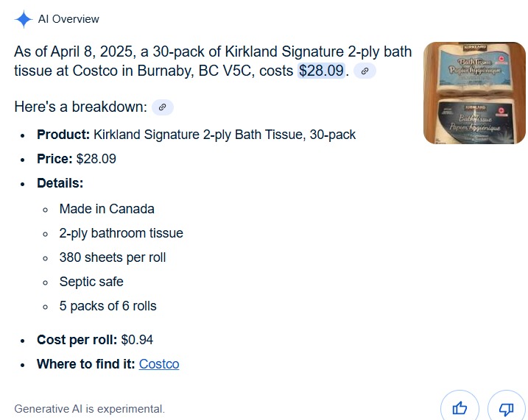The height and width of the screenshot is (420, 528).
Task: Click 'Generative AI is experimental' notice
Action: pyautogui.click(x=90, y=408)
